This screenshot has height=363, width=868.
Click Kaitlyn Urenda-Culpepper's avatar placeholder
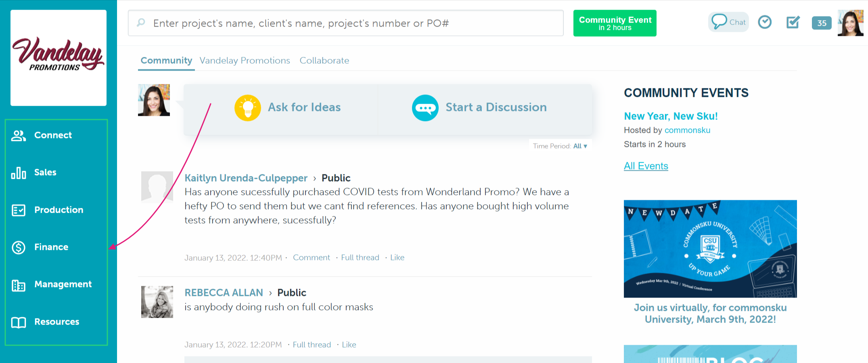[157, 187]
